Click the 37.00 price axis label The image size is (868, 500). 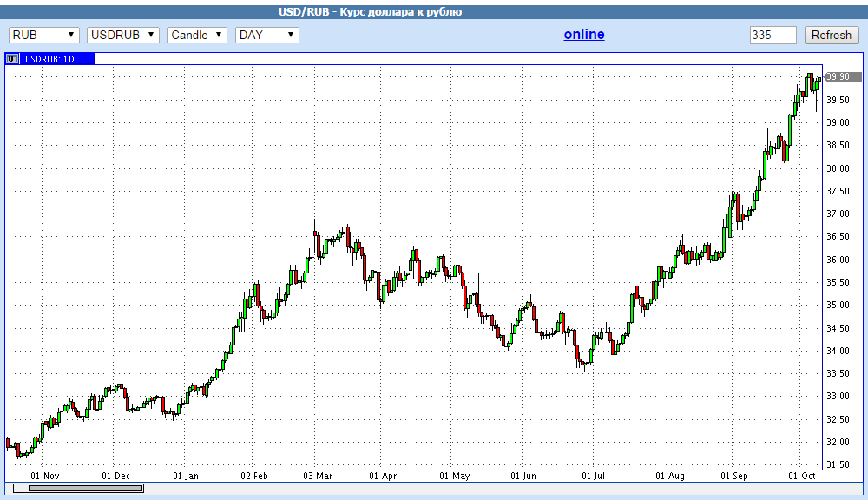click(838, 214)
